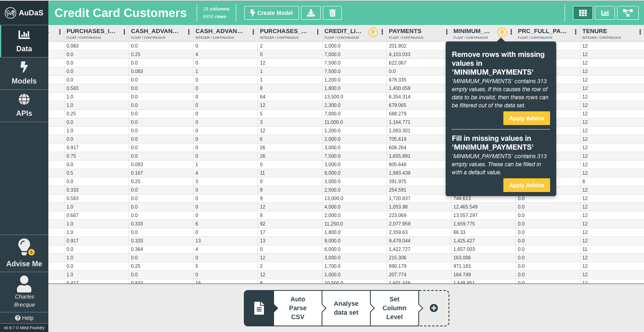Open TENURE column options menu
Viewport: 644px width, 332px height.
[x=640, y=32]
